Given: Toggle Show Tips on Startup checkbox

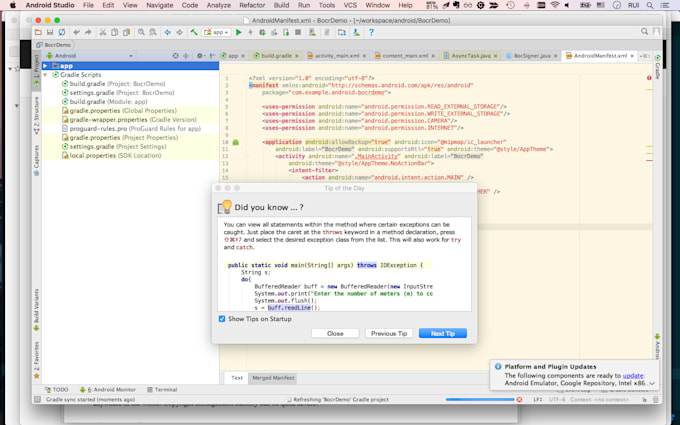Looking at the screenshot, I should 222,319.
